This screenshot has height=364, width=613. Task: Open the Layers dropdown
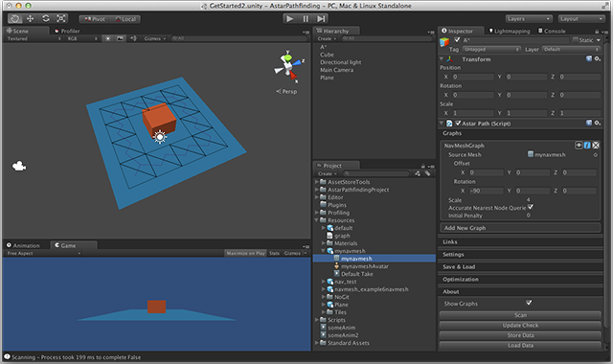[529, 19]
